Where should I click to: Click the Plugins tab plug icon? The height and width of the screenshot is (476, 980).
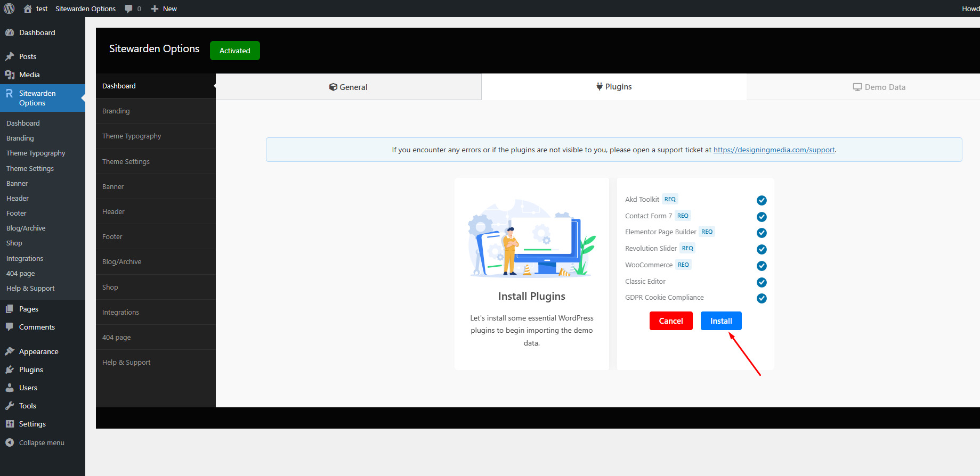(600, 87)
